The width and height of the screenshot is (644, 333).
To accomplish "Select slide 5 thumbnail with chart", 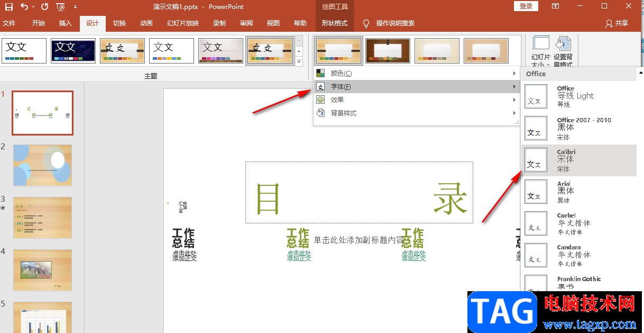I will point(42,318).
